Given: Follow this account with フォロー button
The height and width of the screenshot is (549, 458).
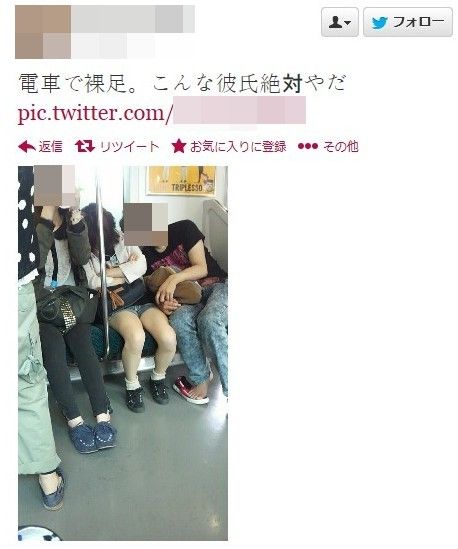Looking at the screenshot, I should click(x=408, y=22).
